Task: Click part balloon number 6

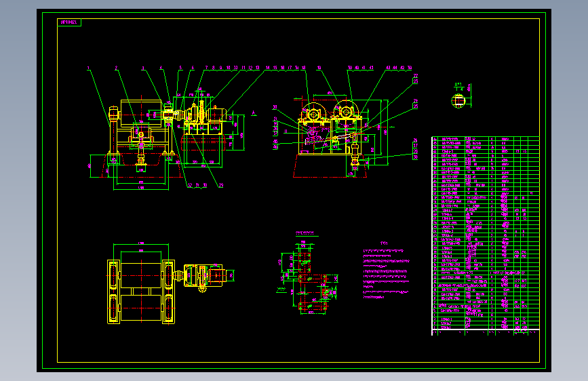Action: click(193, 68)
